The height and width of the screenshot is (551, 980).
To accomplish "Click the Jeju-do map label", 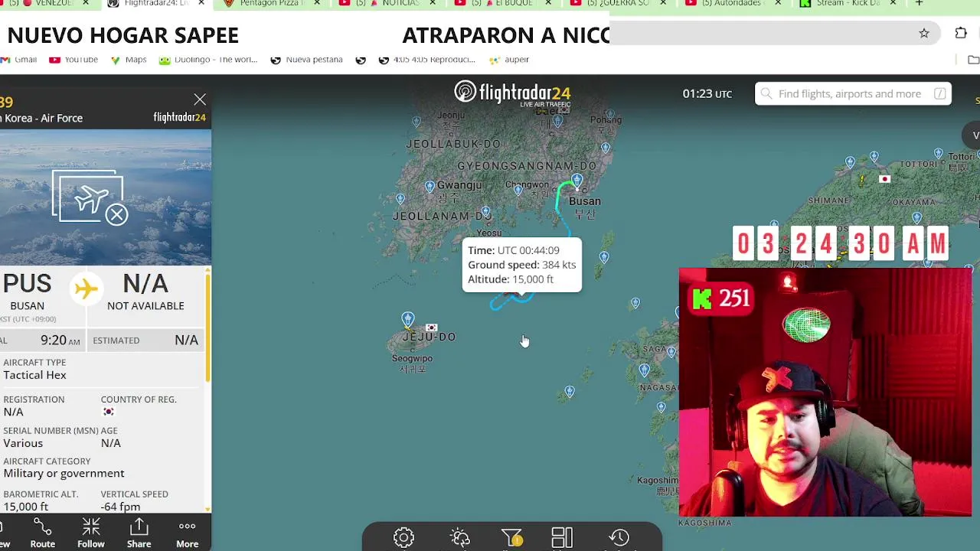I will 430,337.
